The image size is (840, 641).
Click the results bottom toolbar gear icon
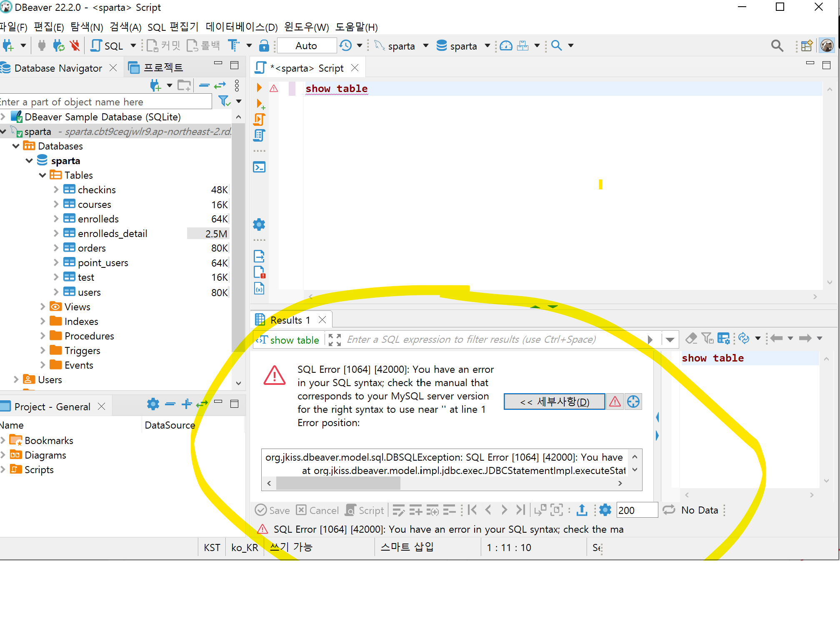coord(605,510)
